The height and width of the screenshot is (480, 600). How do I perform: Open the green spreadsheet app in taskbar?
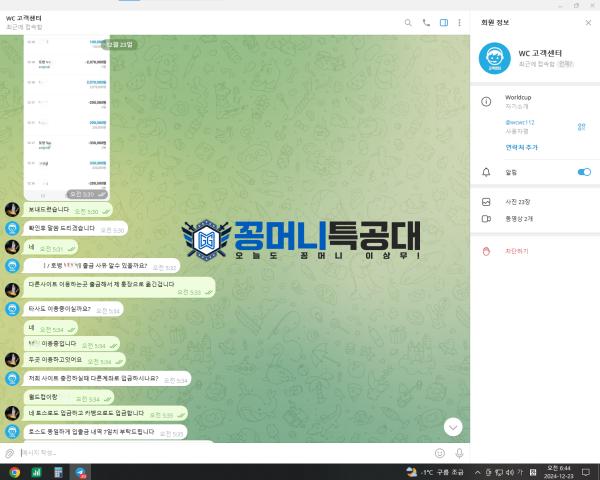coord(36,472)
